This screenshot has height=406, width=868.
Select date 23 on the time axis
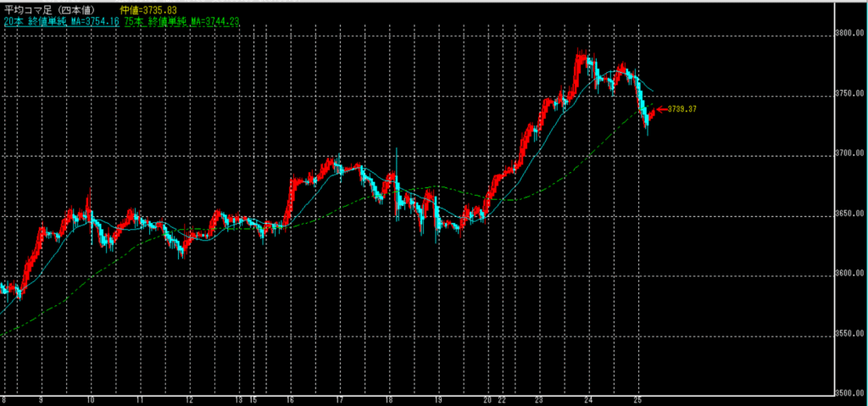[540, 400]
